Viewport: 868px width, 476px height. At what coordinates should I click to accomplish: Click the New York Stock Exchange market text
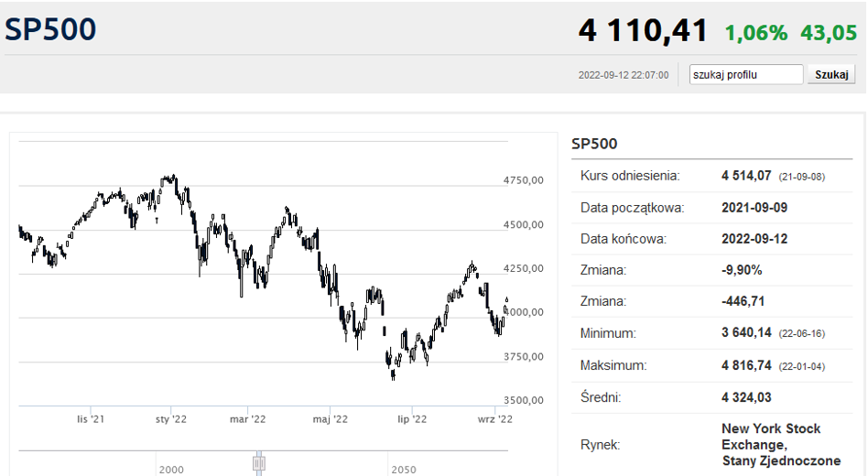(781, 445)
